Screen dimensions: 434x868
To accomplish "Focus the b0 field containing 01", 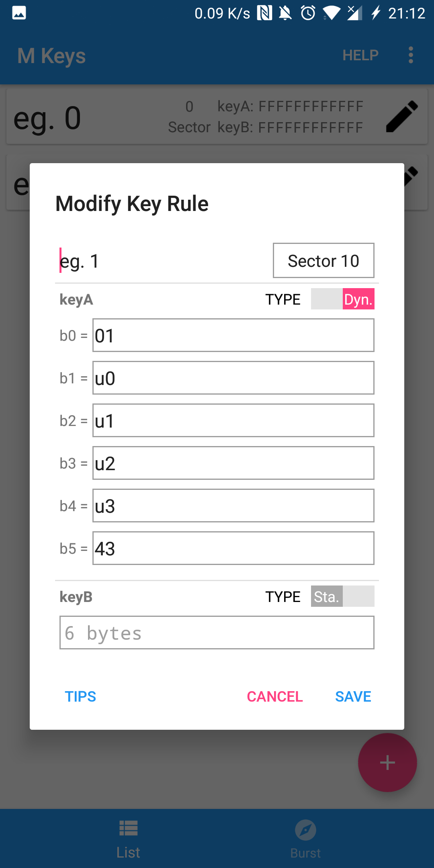I will click(x=233, y=335).
